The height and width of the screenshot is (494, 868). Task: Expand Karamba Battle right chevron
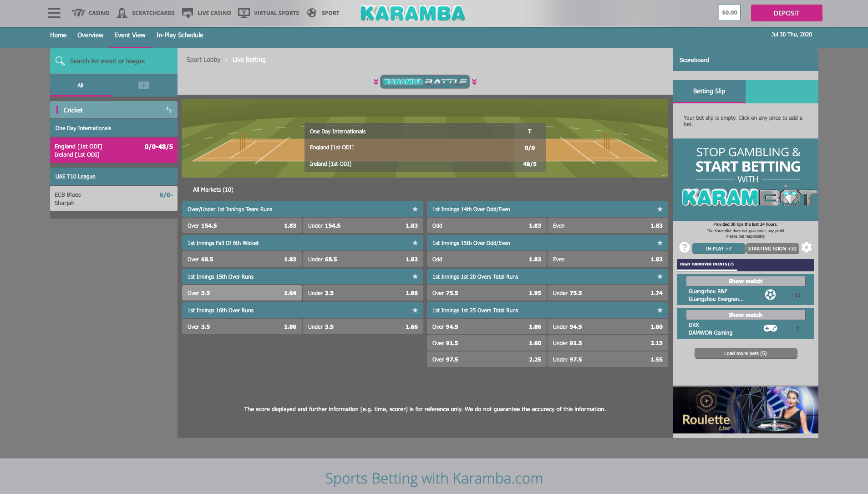click(x=474, y=81)
